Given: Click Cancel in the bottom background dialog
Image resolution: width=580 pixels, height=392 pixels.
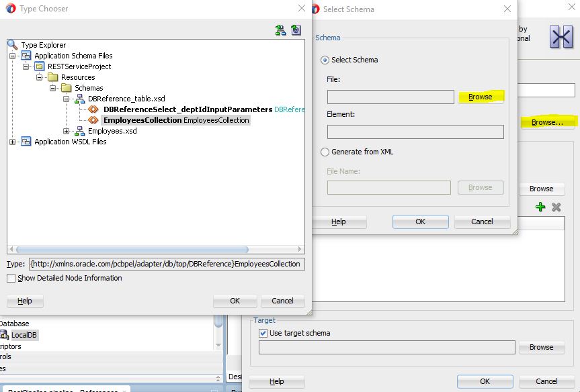Looking at the screenshot, I should [x=546, y=381].
